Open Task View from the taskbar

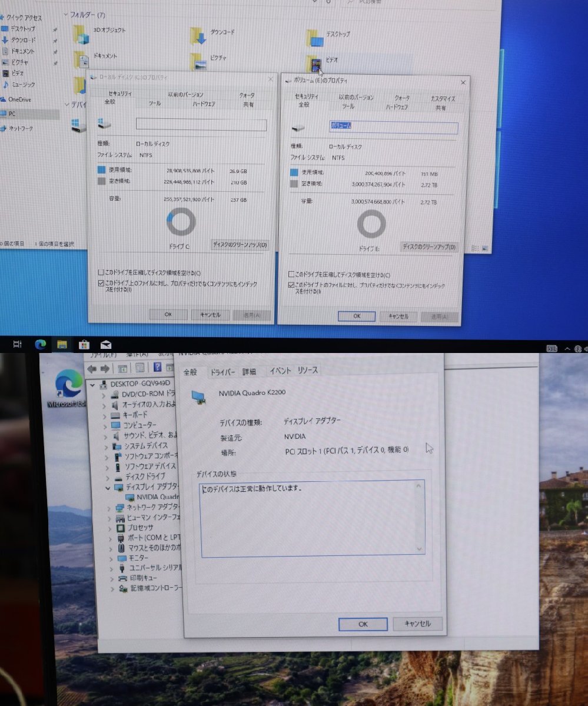[x=17, y=344]
